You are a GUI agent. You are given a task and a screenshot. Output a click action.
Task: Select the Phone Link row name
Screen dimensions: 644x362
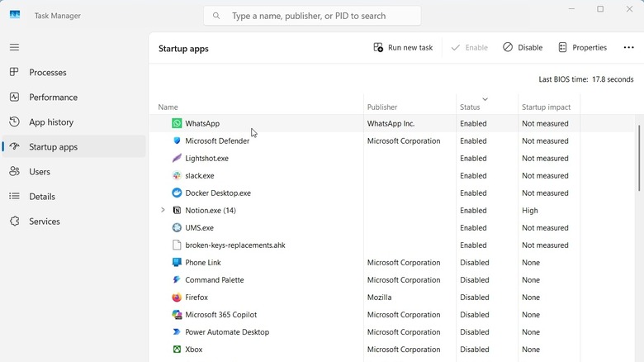click(203, 263)
